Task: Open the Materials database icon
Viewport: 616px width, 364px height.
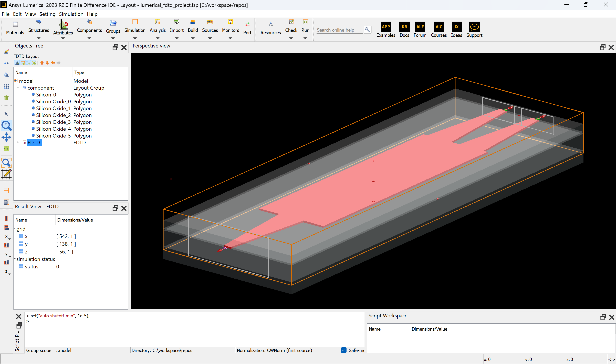Action: coord(15,24)
